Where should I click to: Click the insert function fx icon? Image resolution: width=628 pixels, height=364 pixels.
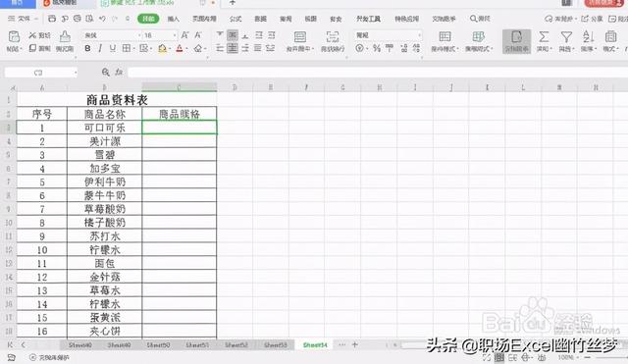point(119,72)
